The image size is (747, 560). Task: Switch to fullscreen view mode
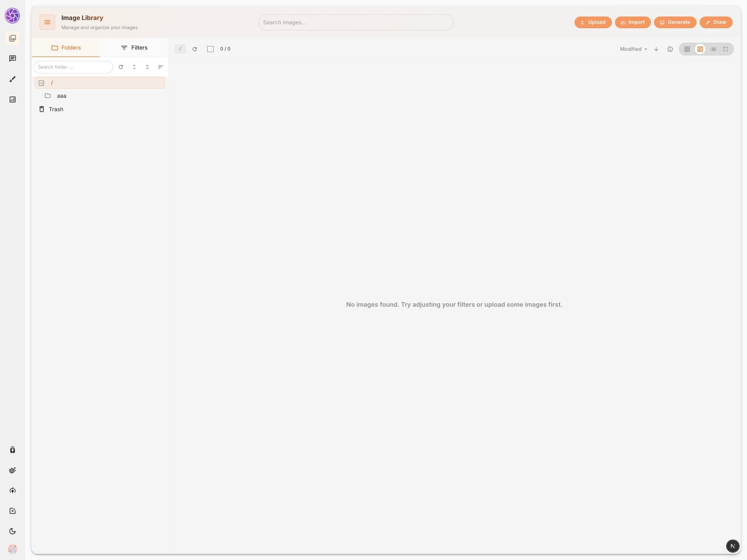[x=726, y=49]
